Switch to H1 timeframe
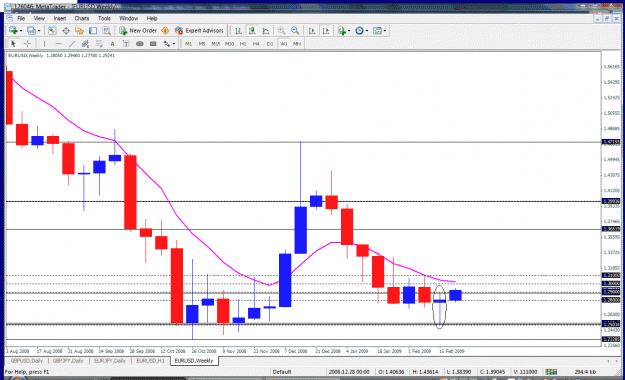 243,44
